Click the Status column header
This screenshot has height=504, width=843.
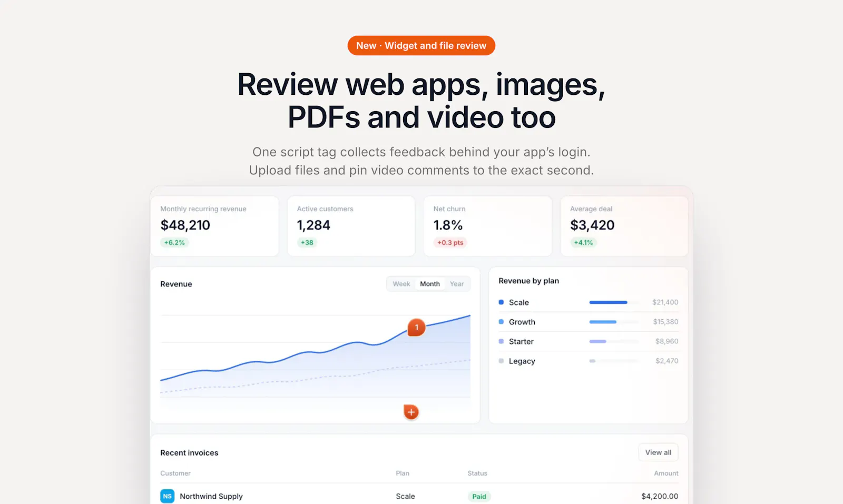[x=477, y=473]
